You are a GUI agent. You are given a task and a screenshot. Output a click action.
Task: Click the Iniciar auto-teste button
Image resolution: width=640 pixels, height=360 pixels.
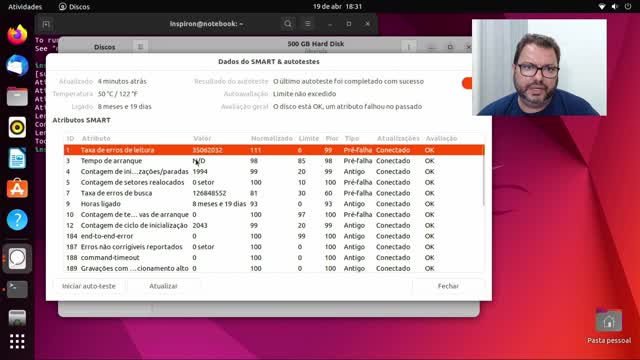coord(89,286)
